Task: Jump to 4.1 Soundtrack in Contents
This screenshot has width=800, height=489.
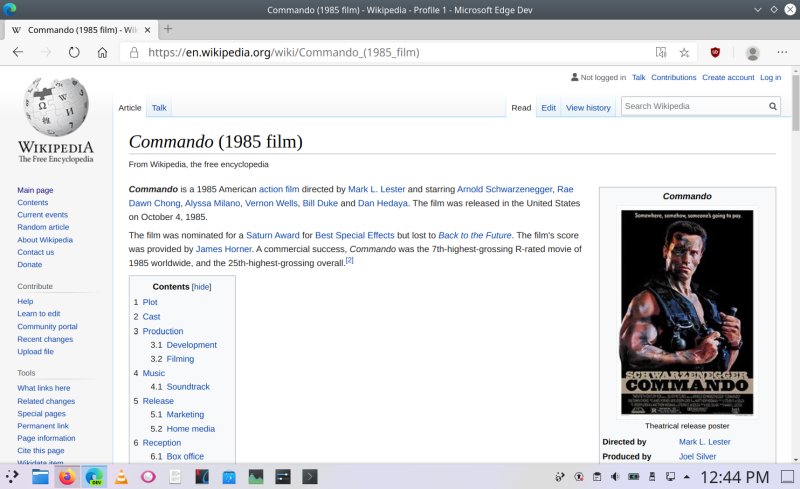Action: point(188,387)
